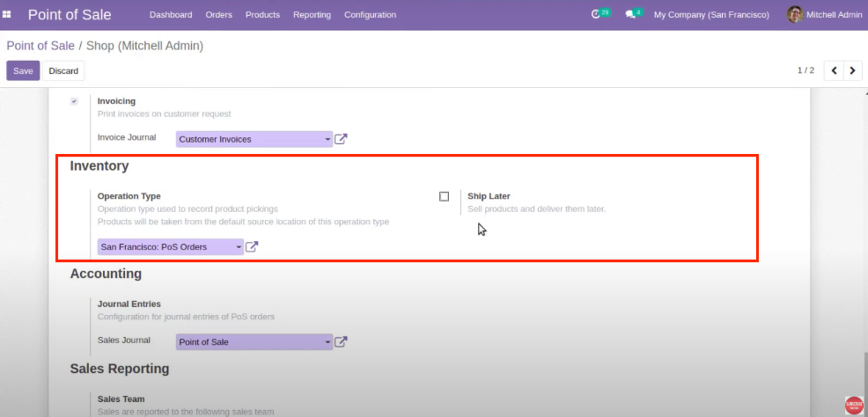Expand the Invoice Journal dropdown
The image size is (868, 417).
(327, 139)
